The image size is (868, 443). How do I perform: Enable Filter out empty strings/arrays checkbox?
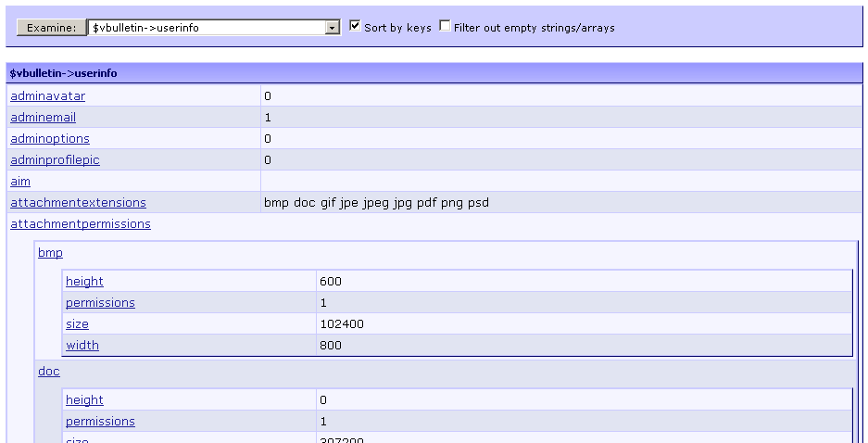(x=446, y=27)
